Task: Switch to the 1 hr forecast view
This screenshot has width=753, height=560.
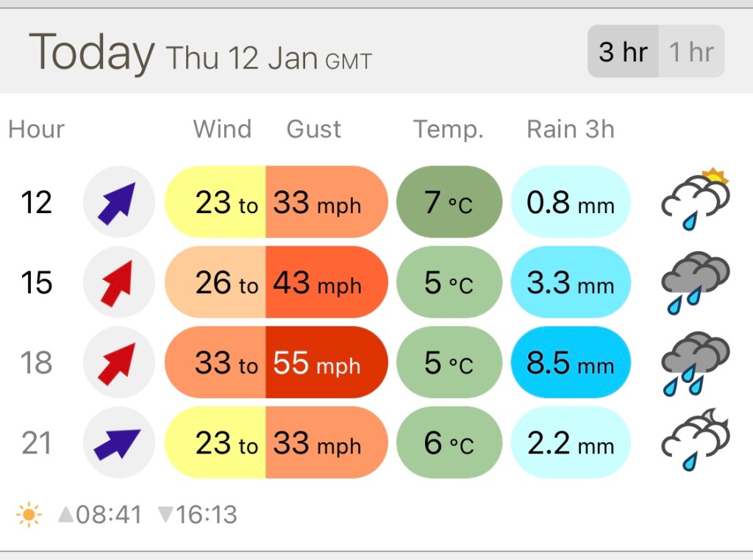Action: (x=691, y=52)
